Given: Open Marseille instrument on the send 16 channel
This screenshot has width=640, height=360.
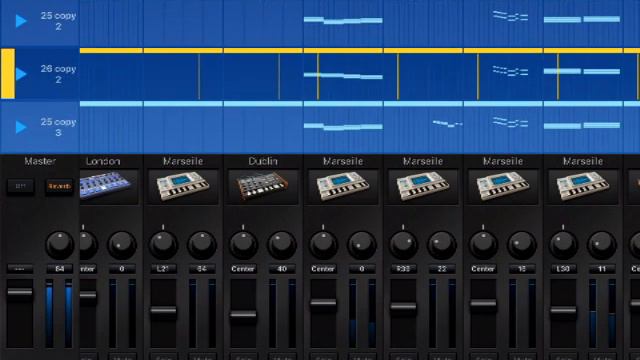Looking at the screenshot, I should [503, 187].
